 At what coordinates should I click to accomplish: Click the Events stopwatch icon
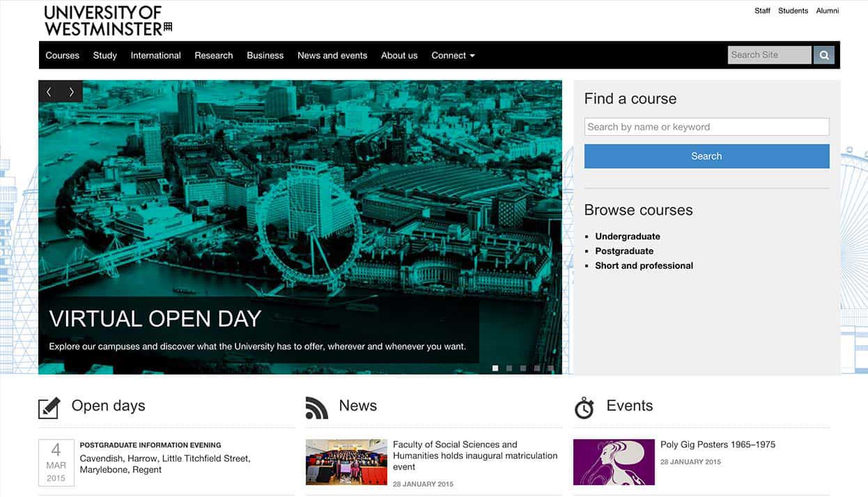click(584, 409)
